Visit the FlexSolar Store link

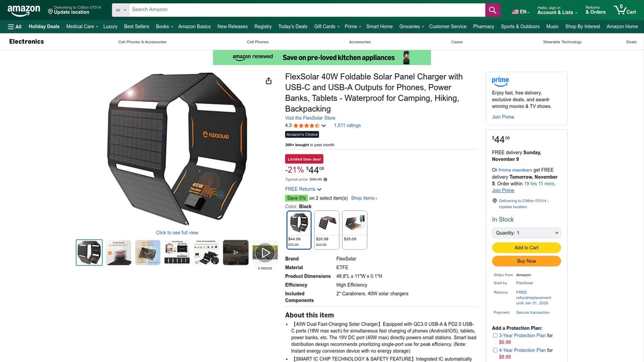click(310, 118)
